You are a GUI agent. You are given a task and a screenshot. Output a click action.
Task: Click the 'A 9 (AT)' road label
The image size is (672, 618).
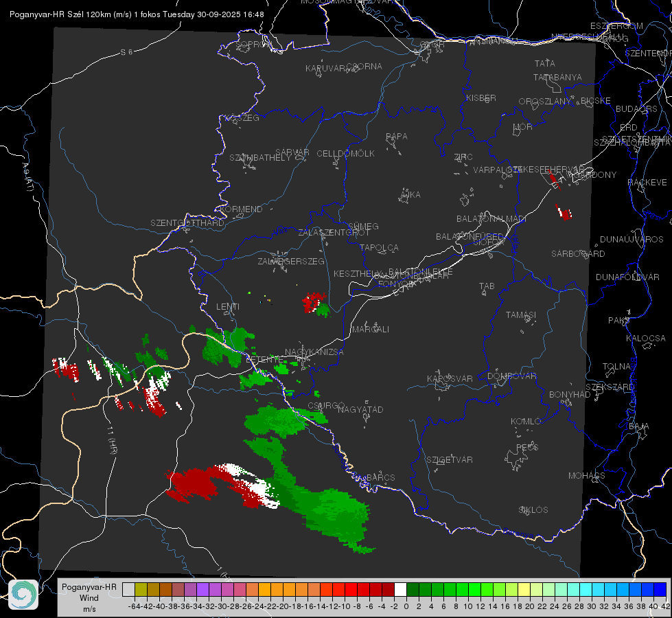[x=27, y=176]
